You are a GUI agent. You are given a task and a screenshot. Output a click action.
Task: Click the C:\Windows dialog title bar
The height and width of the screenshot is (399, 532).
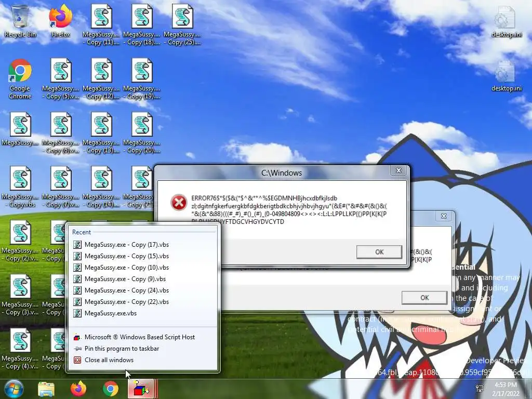282,172
